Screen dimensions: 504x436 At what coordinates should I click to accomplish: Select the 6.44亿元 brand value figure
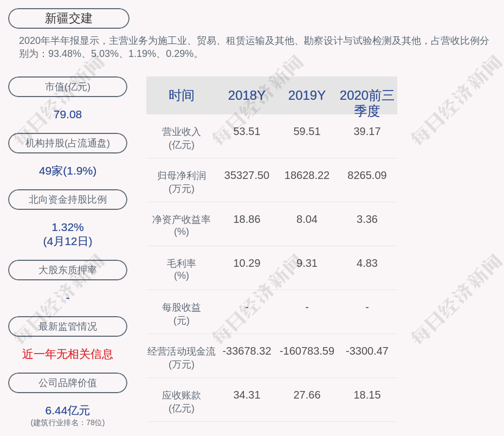coord(67,411)
